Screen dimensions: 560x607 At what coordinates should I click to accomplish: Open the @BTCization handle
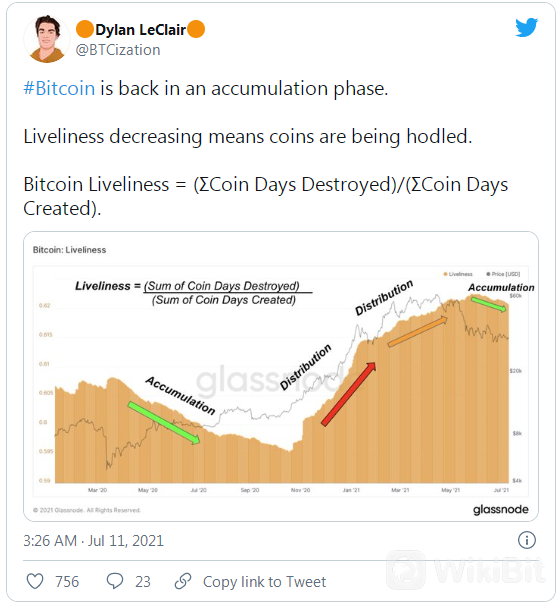[x=118, y=50]
